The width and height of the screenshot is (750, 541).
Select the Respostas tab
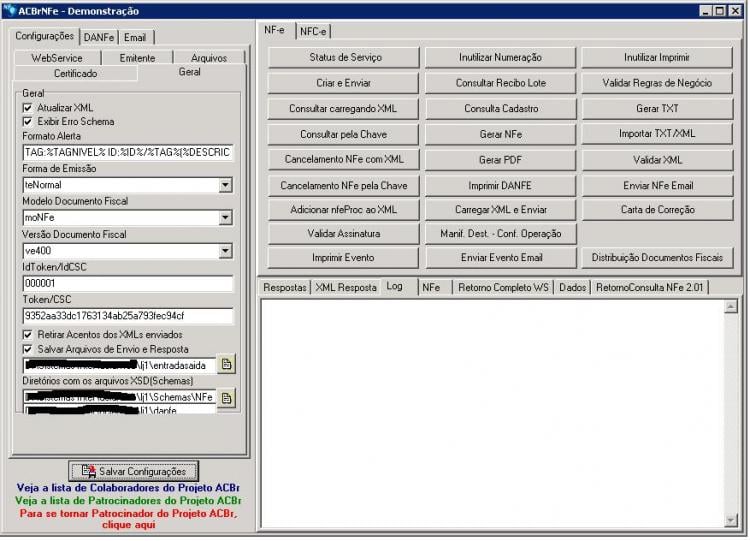(285, 287)
